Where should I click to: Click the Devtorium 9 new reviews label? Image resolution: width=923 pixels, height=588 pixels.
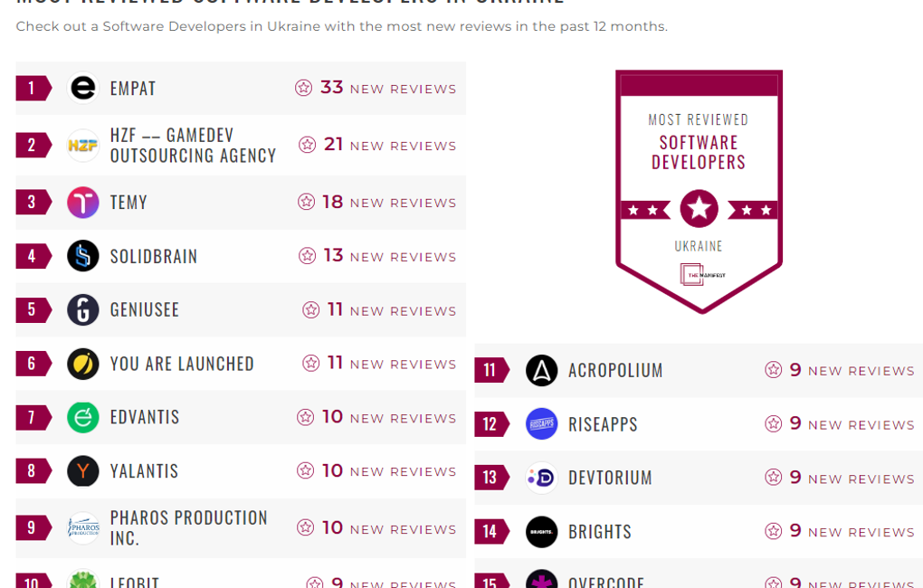(840, 478)
